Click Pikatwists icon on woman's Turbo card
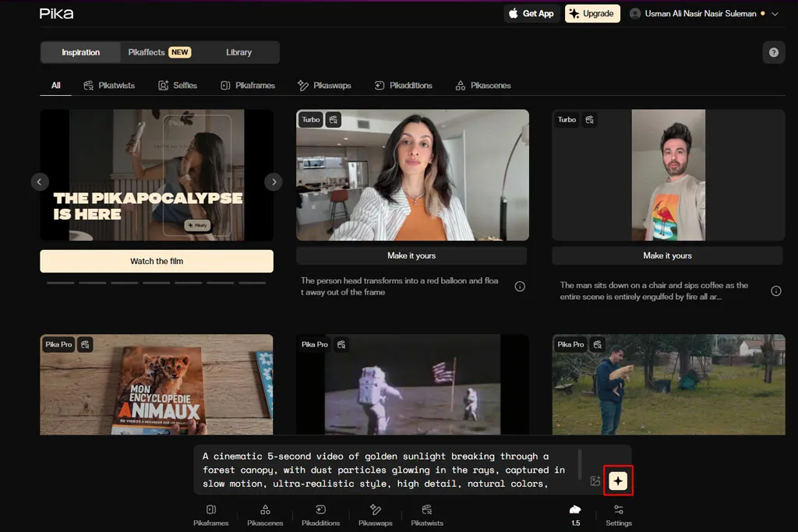Image resolution: width=798 pixels, height=532 pixels. [x=334, y=119]
